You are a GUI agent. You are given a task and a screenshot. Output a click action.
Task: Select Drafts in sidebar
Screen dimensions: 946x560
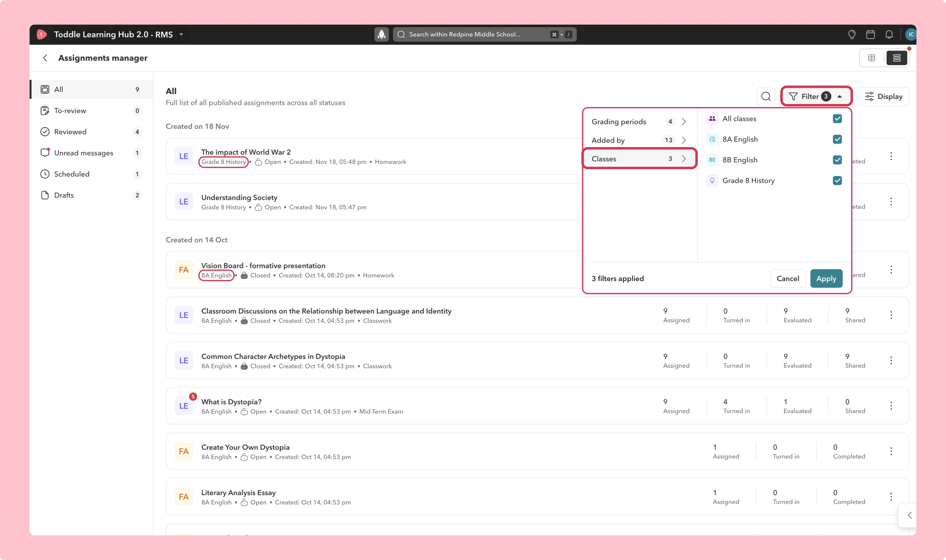pos(91,195)
